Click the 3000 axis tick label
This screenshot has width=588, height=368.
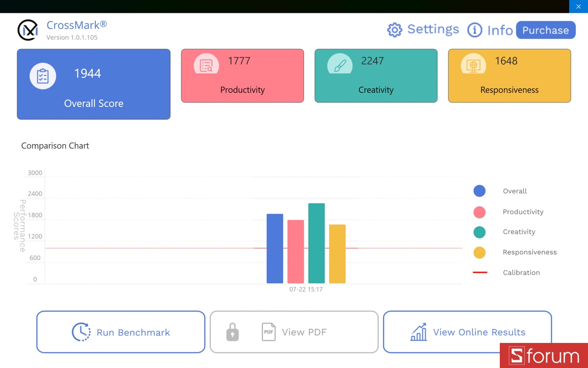(x=35, y=173)
